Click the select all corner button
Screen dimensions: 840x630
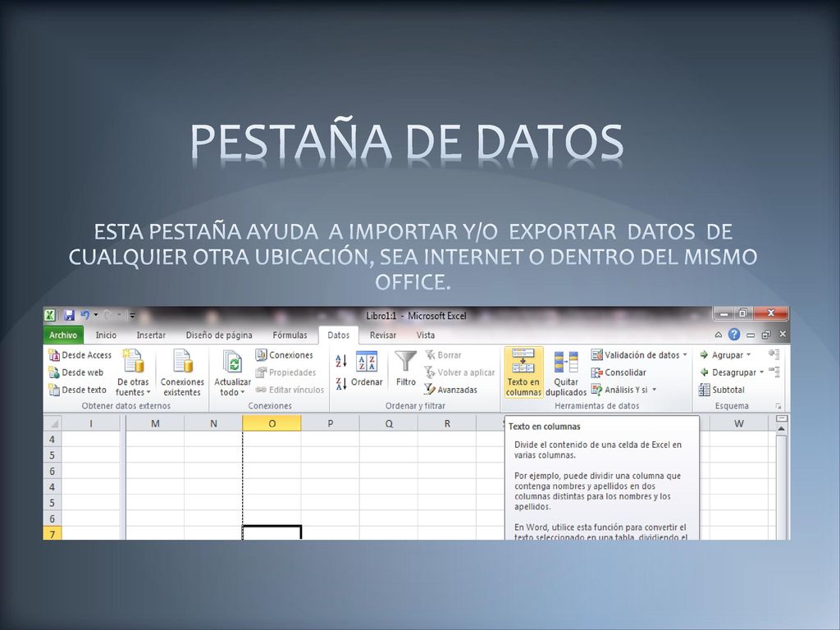pos(52,424)
